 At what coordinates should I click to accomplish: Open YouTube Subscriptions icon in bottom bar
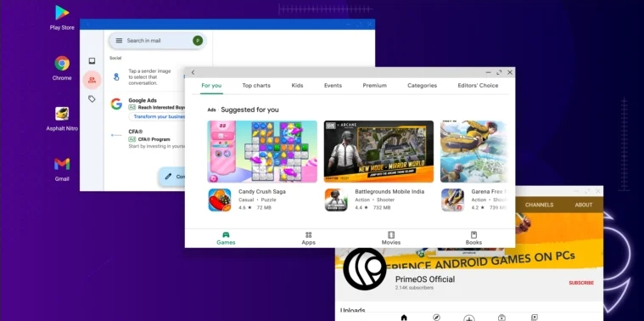coord(501,318)
